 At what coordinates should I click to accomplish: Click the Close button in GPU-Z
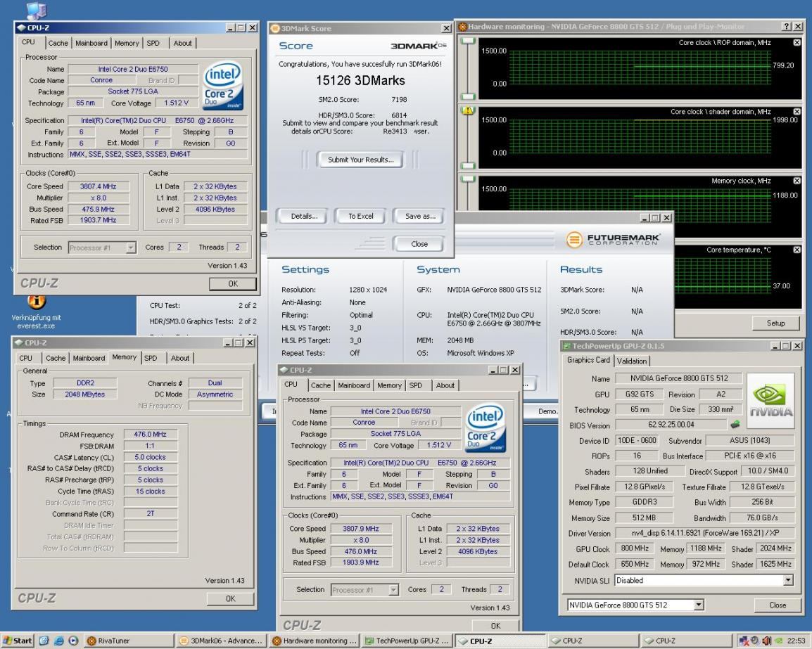point(778,605)
